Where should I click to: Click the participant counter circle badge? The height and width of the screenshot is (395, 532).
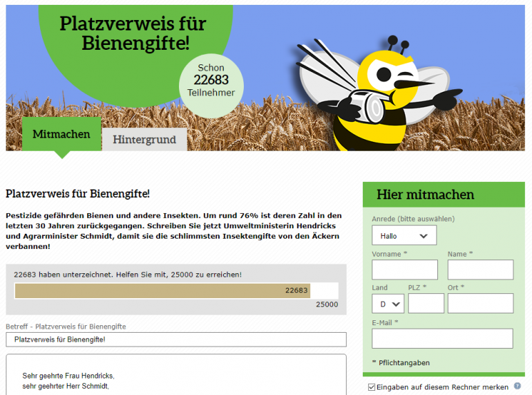(x=211, y=80)
